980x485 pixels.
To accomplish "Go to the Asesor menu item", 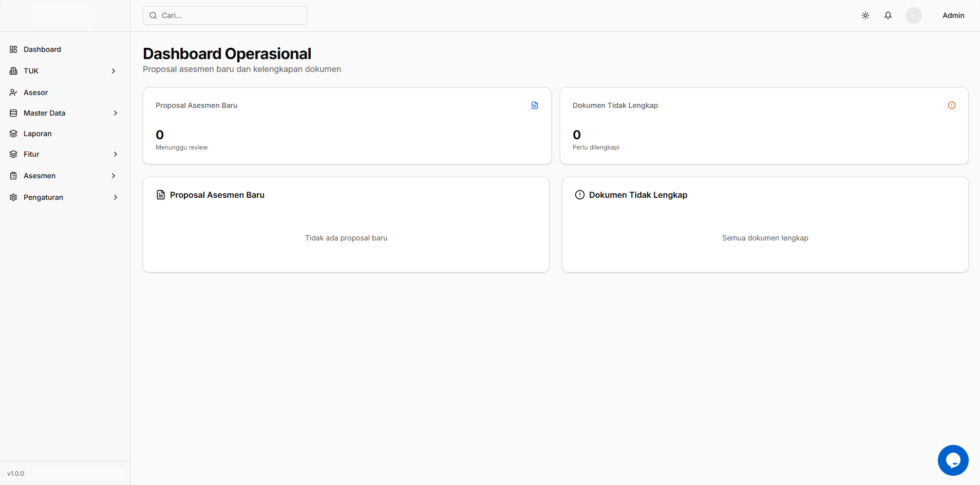I will click(65, 92).
